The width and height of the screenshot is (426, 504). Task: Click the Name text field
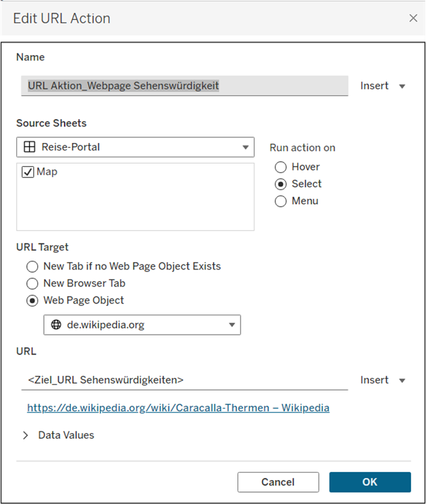click(185, 86)
